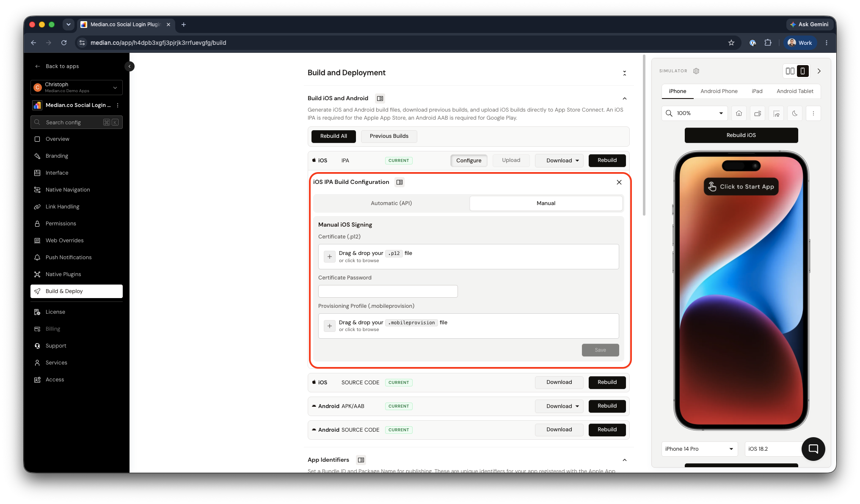
Task: Select the iPhone simulator tab
Action: pos(677,91)
